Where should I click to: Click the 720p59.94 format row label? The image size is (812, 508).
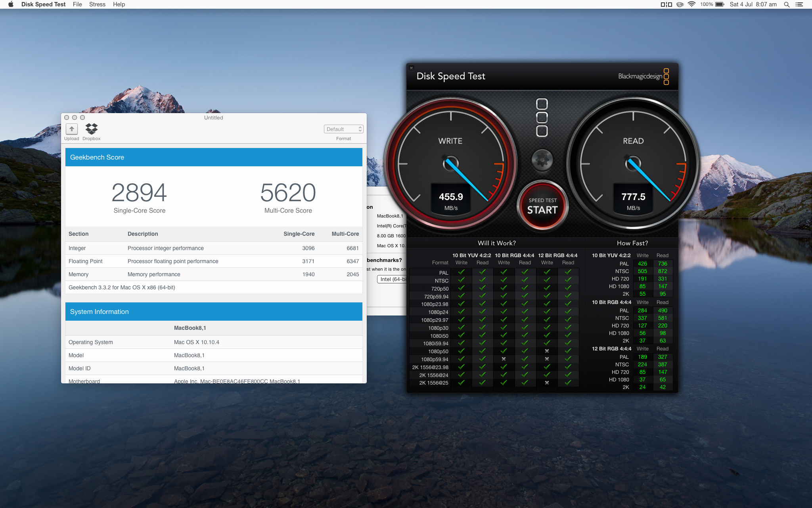click(x=436, y=296)
